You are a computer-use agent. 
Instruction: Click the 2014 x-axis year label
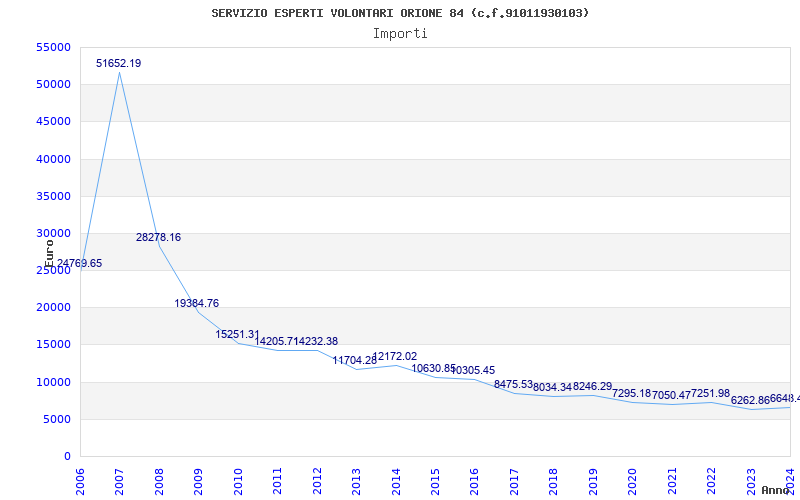[396, 481]
